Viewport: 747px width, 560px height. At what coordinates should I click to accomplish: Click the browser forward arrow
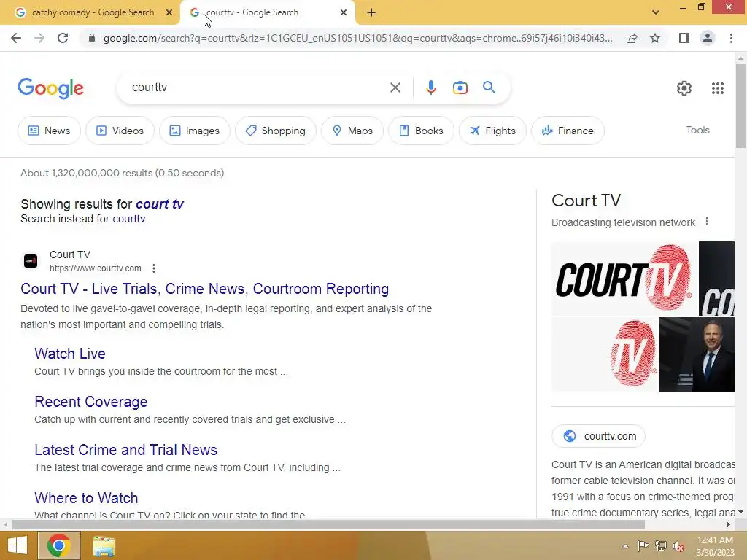(39, 38)
